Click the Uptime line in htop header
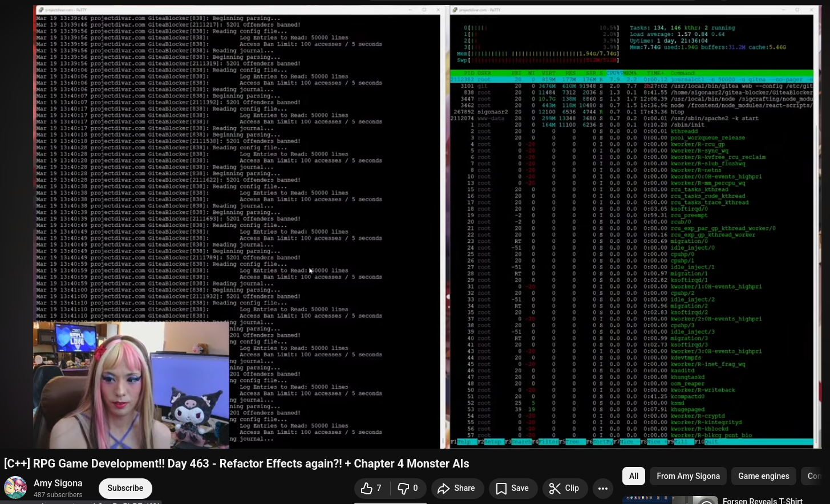The image size is (830, 504). click(666, 41)
